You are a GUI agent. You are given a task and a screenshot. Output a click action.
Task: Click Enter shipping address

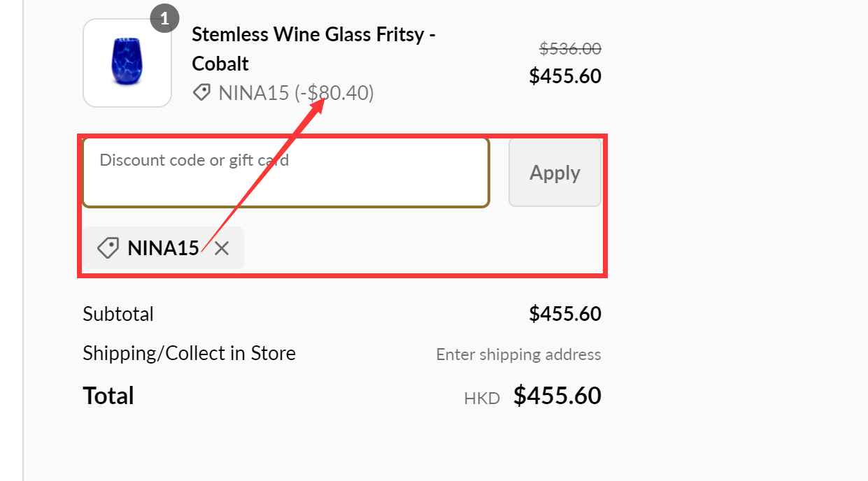tap(518, 354)
